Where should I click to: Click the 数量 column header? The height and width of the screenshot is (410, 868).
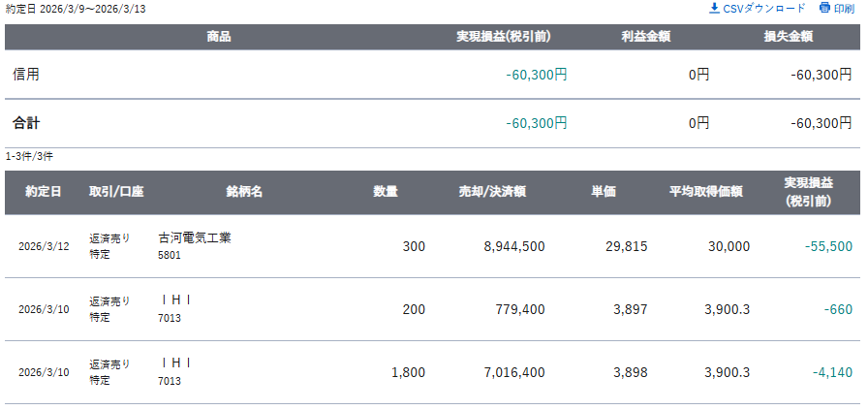tap(386, 192)
